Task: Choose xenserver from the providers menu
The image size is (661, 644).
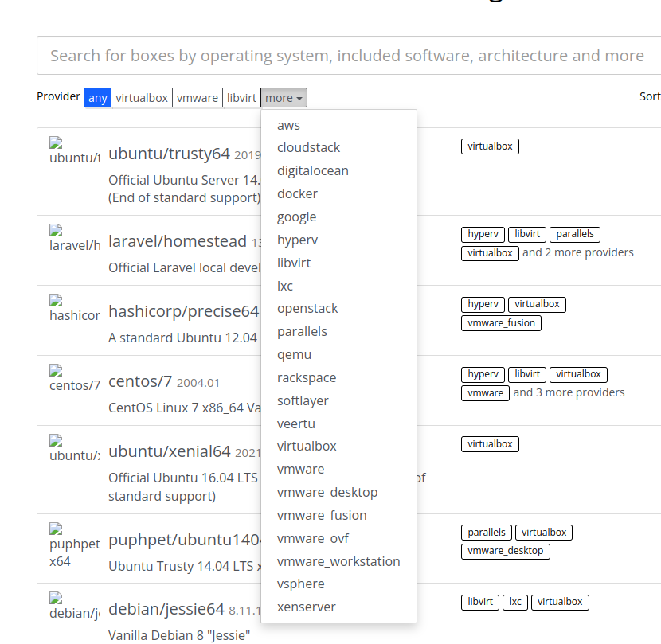Action: click(x=339, y=607)
